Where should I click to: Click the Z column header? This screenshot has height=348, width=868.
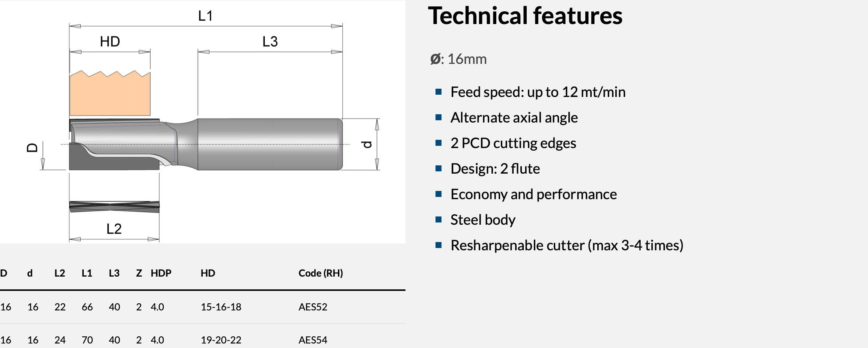(139, 273)
